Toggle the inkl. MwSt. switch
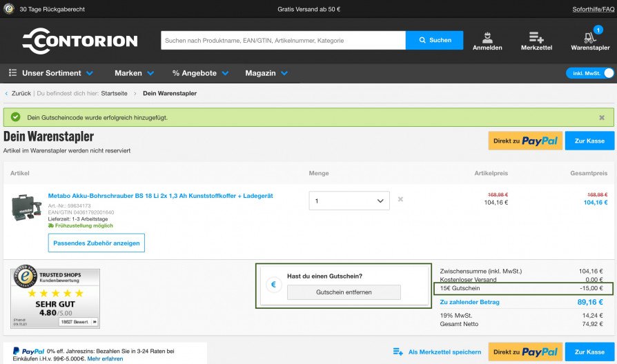 click(590, 73)
